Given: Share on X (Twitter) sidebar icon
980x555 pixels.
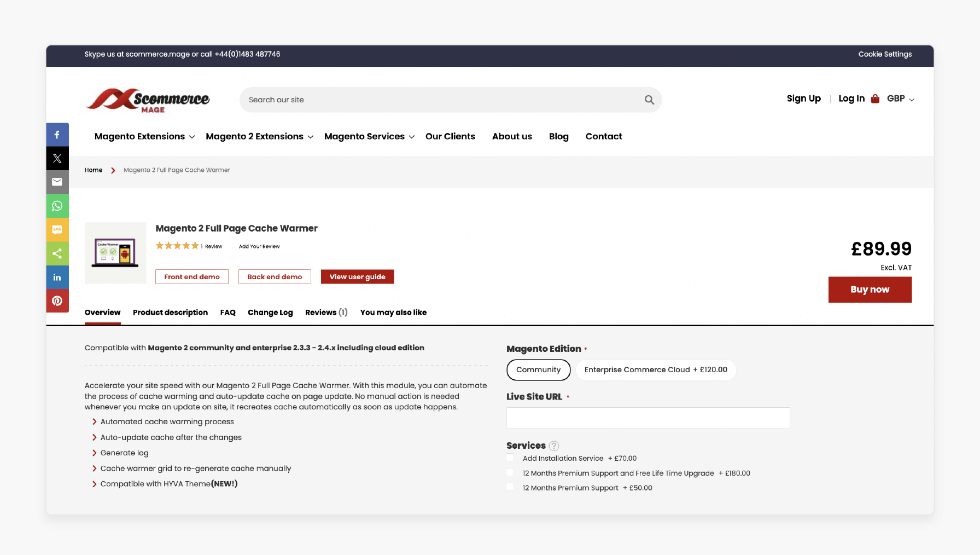Looking at the screenshot, I should [x=57, y=159].
